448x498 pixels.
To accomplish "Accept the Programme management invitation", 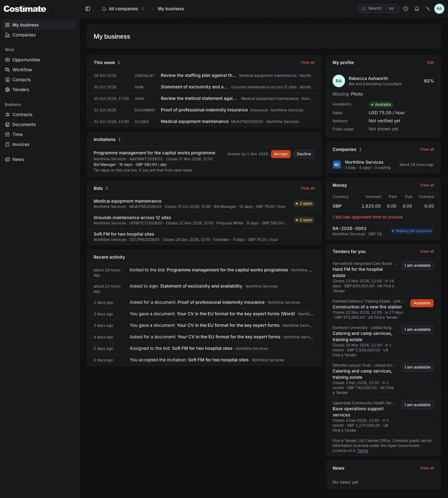I will (x=281, y=154).
